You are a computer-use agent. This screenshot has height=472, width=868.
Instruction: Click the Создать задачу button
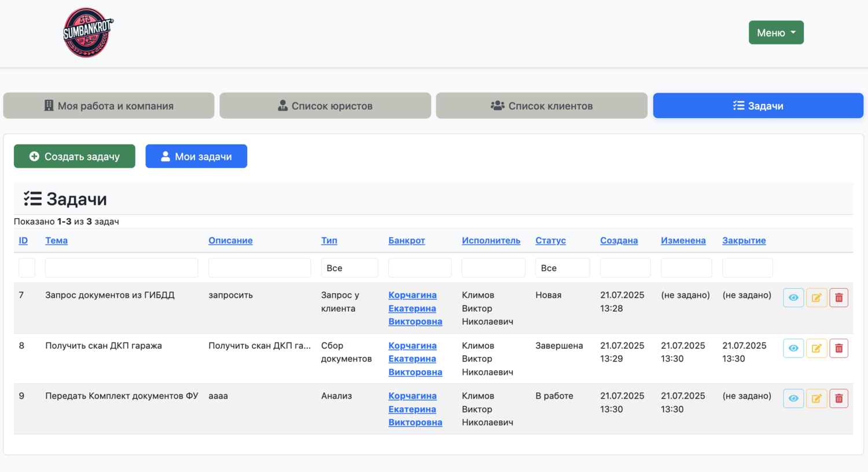click(75, 156)
